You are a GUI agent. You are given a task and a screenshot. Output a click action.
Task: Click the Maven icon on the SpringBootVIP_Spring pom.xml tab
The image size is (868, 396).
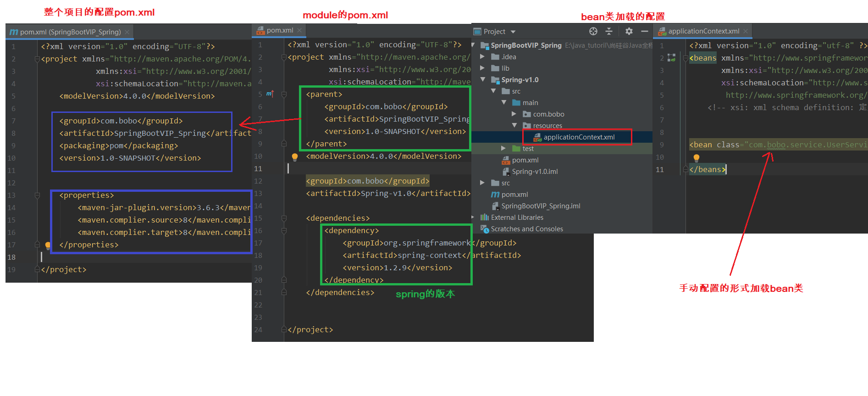click(x=14, y=32)
